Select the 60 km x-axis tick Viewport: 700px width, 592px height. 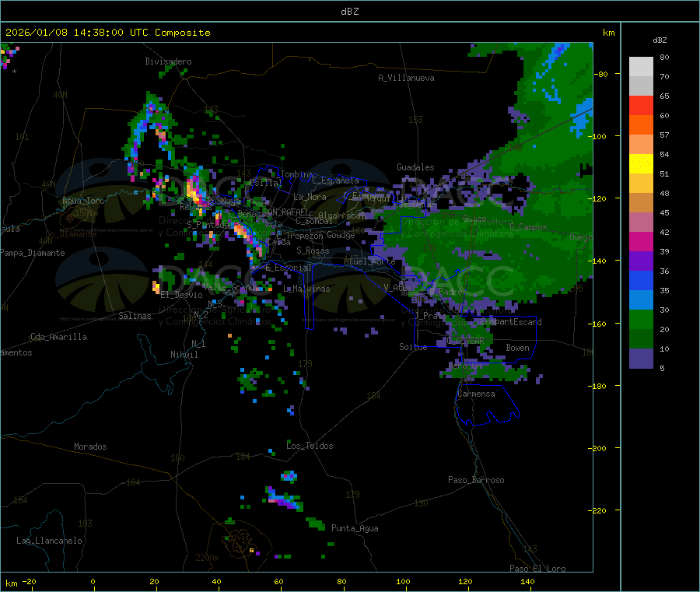pos(278,581)
